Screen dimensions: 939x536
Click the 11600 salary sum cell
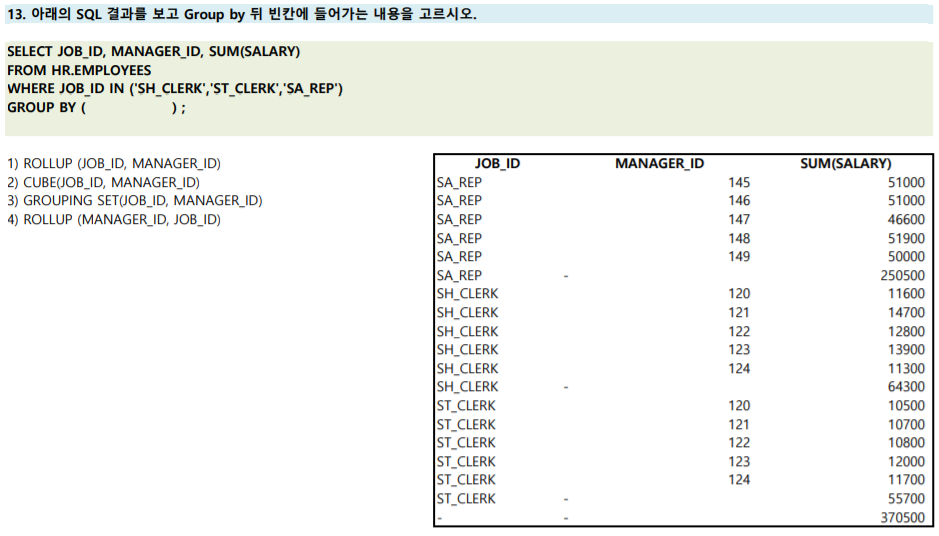(x=906, y=293)
